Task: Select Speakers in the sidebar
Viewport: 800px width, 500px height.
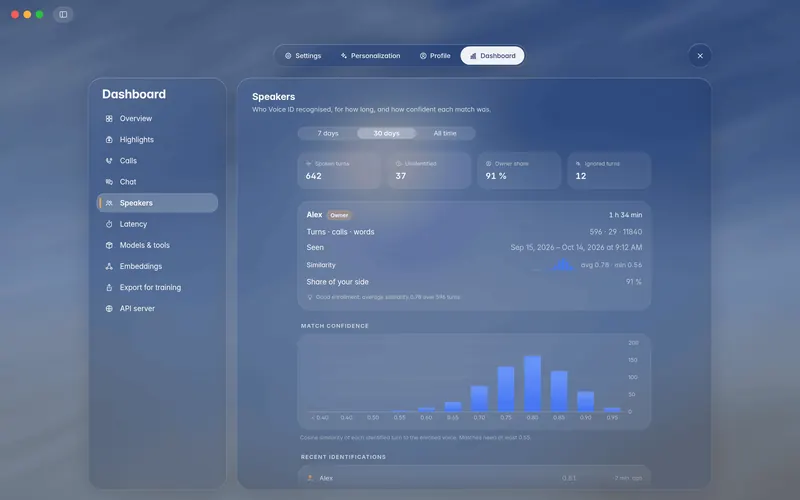Action: [157, 203]
